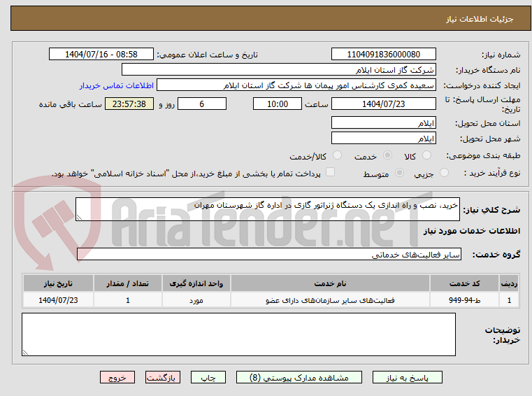The width and height of the screenshot is (532, 396).
Task: Select the متوسط purchase type radio
Action: (x=400, y=173)
